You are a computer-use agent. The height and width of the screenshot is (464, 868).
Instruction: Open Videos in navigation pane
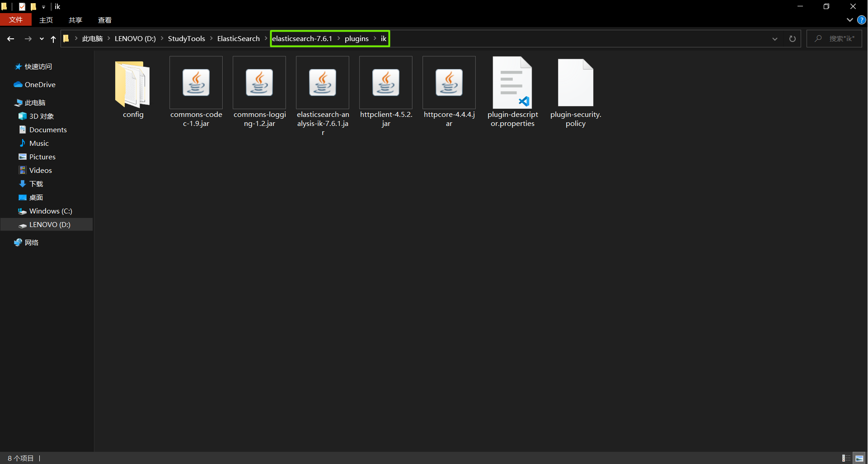tap(40, 171)
